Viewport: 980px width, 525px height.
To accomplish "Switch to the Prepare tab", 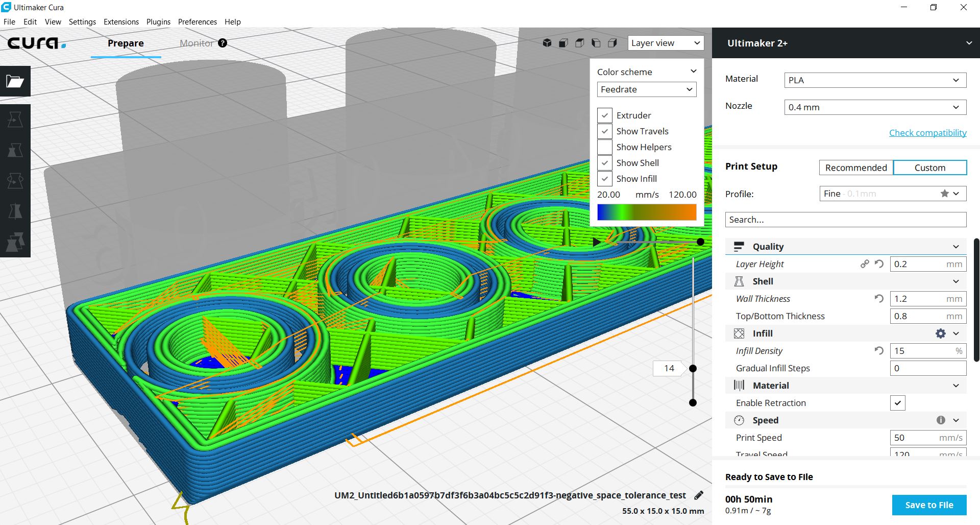I will [x=126, y=43].
